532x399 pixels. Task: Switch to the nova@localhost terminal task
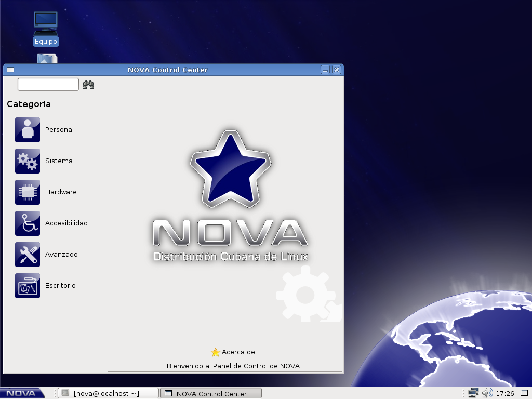[x=108, y=393]
